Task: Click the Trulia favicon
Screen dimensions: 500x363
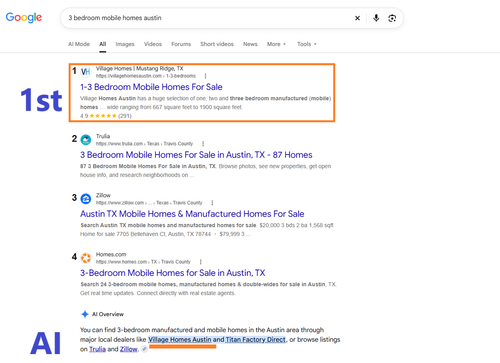Action: (86, 140)
